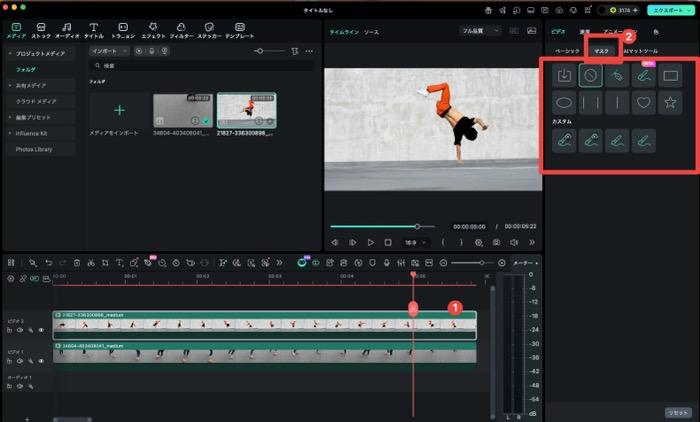
Task: Select the ellipse mask shape
Action: pos(564,103)
